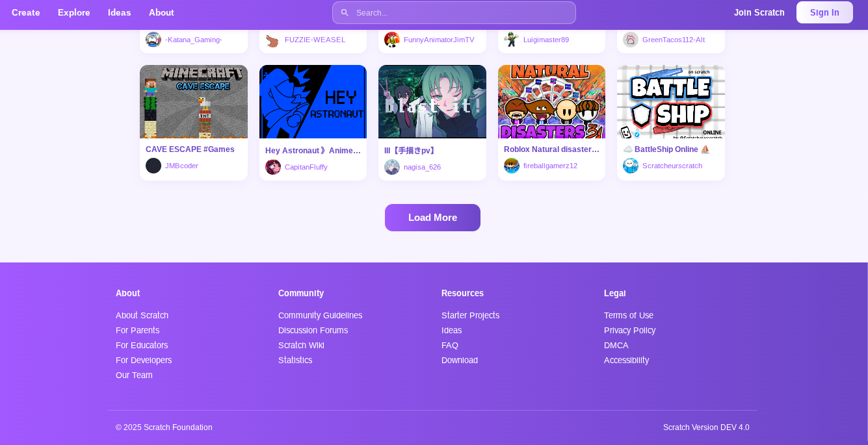Open Scratcheurscratch's profile avatar

pos(631,166)
